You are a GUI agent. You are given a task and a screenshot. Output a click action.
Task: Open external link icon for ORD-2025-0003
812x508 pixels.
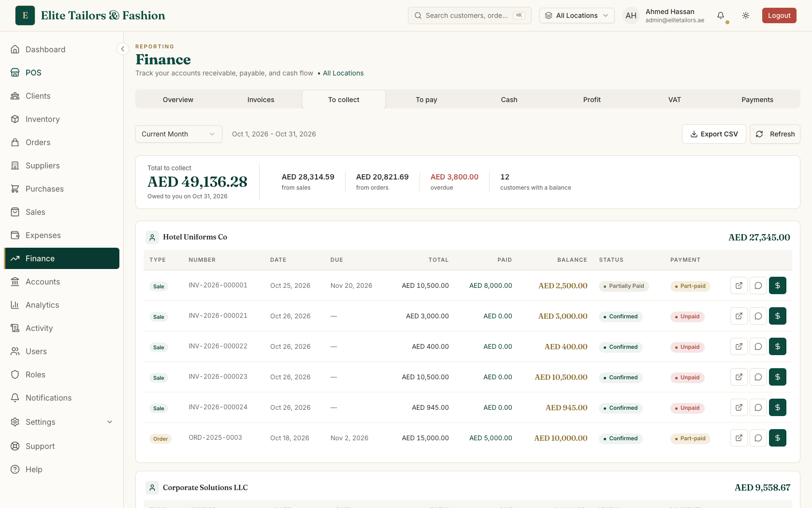pyautogui.click(x=739, y=438)
